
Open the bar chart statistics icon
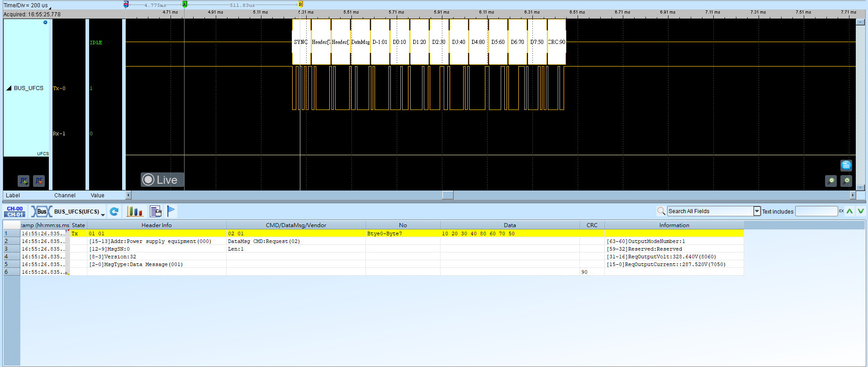[135, 211]
